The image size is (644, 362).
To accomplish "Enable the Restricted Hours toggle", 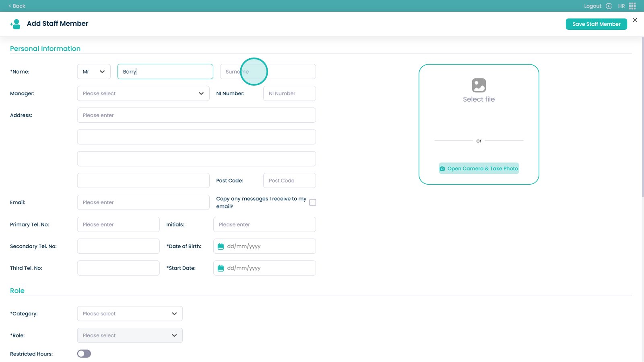I will 84,354.
